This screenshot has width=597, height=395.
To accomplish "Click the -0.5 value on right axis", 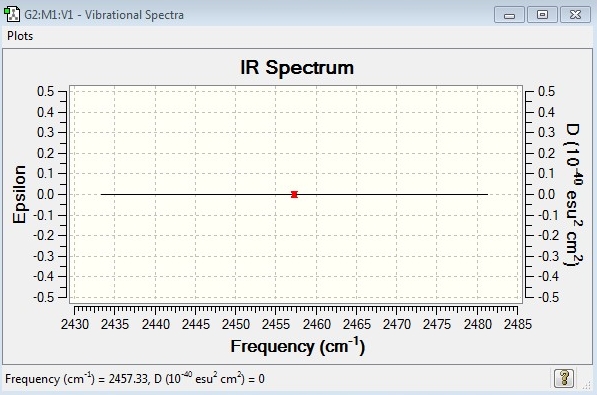I will 548,297.
